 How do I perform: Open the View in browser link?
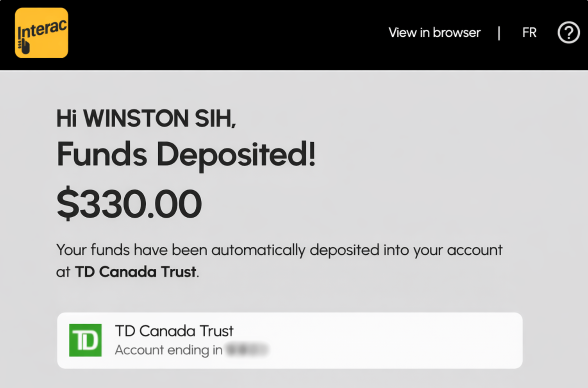[434, 33]
